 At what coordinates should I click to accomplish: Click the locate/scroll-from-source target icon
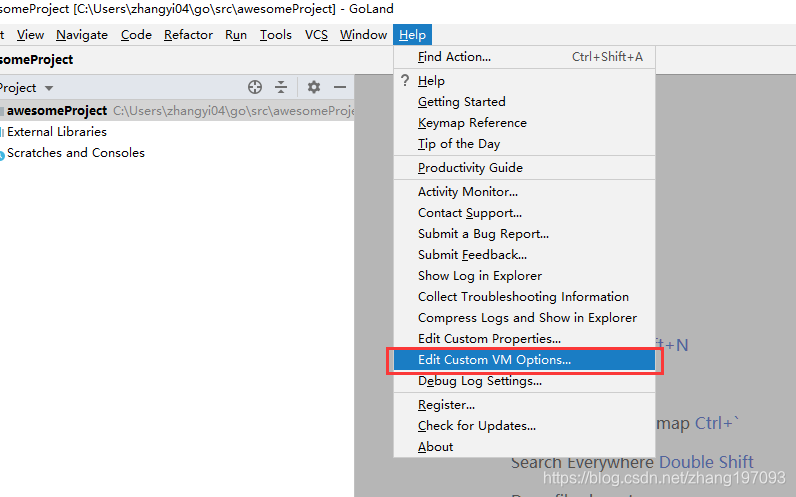click(x=255, y=87)
